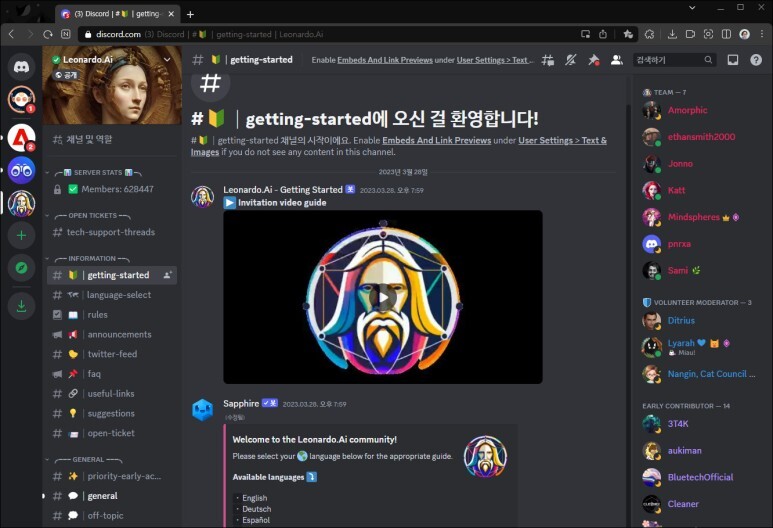Select the Leonardo.Ai server icon in sidebar
Viewport: 773px width, 528px height.
point(21,204)
